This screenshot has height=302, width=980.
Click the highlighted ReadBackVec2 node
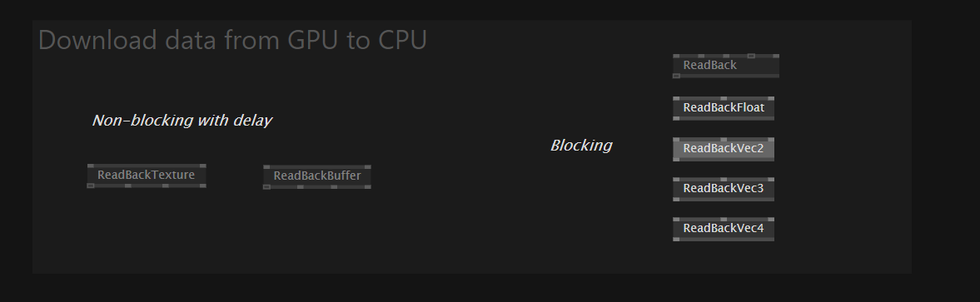click(x=723, y=148)
